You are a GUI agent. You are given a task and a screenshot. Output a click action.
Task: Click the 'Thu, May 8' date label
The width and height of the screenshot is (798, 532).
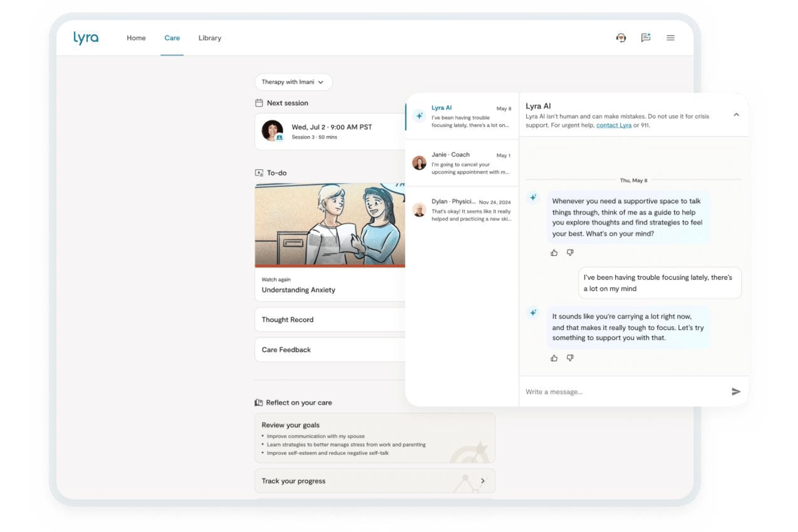click(x=634, y=181)
